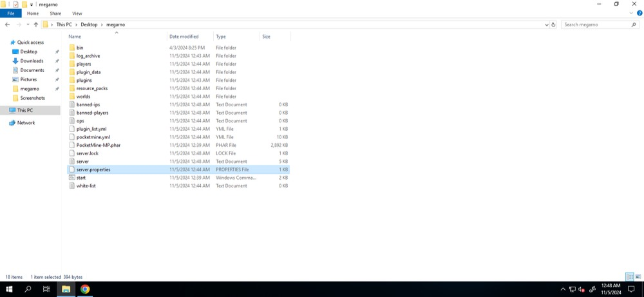The image size is (644, 297).
Task: Go back with the Back arrow
Action: coord(7,24)
